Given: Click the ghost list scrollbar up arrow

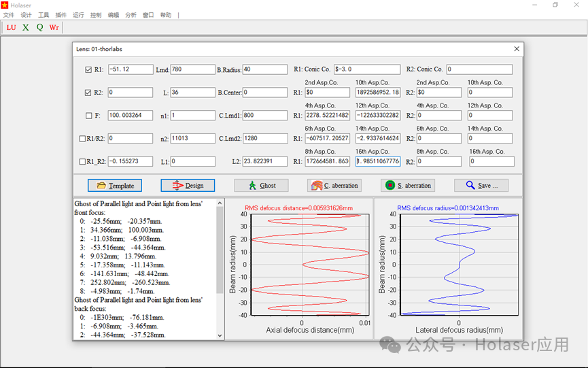Looking at the screenshot, I should [220, 203].
